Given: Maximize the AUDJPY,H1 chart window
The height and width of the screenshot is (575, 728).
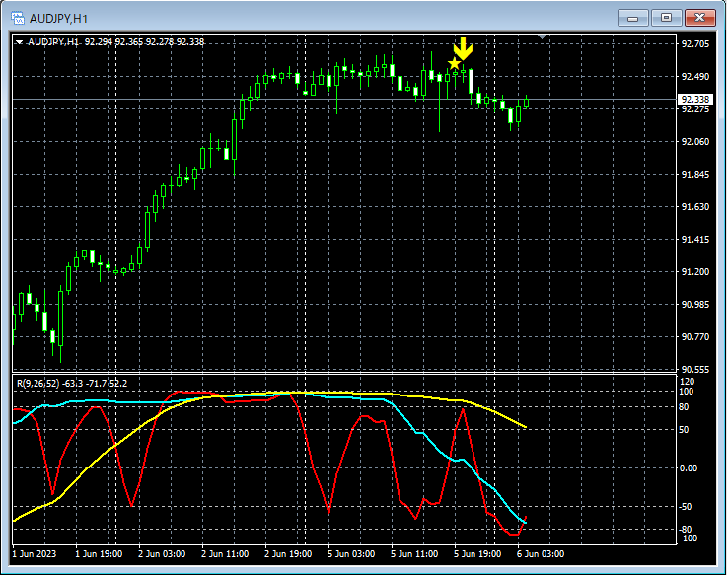Looking at the screenshot, I should tap(667, 17).
